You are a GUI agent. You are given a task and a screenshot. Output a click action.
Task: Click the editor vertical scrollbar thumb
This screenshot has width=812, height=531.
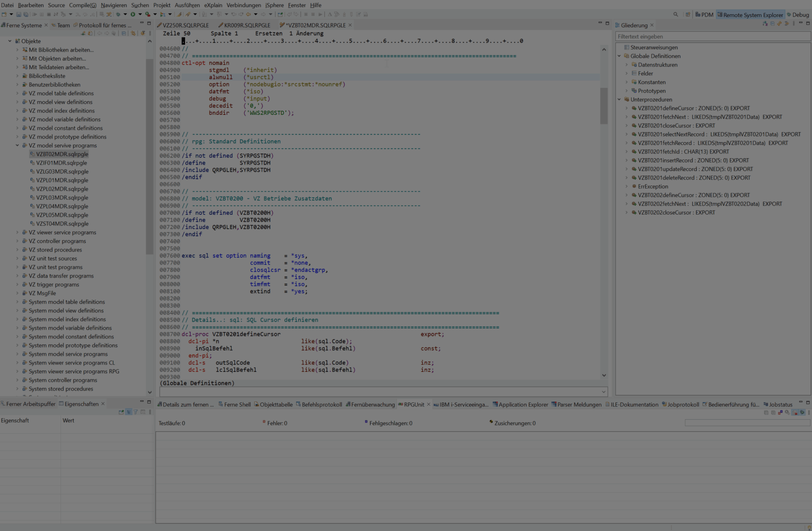pyautogui.click(x=604, y=106)
